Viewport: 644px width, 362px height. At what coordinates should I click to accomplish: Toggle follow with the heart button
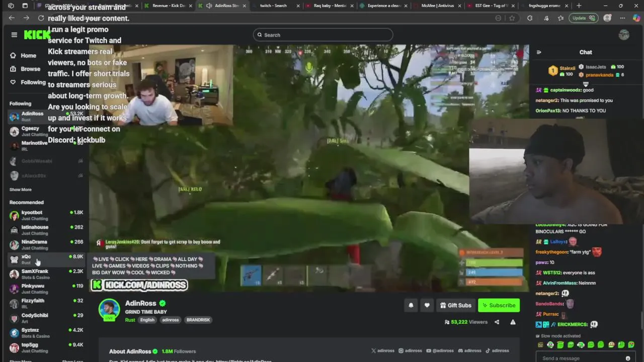pyautogui.click(x=427, y=305)
